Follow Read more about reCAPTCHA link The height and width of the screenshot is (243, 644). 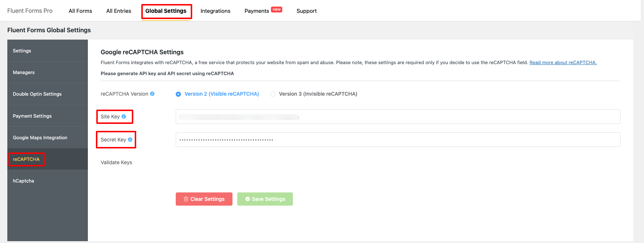coord(563,63)
